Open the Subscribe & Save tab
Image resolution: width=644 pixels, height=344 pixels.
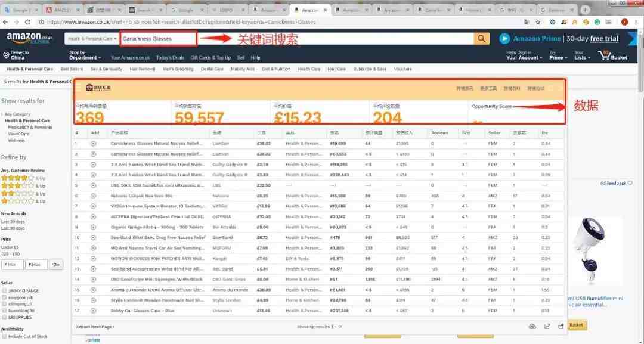(370, 69)
